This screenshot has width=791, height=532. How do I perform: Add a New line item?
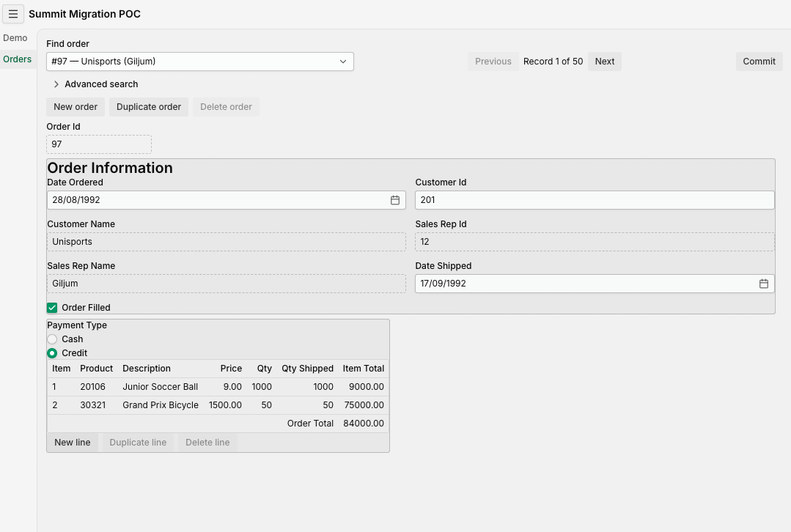point(72,443)
